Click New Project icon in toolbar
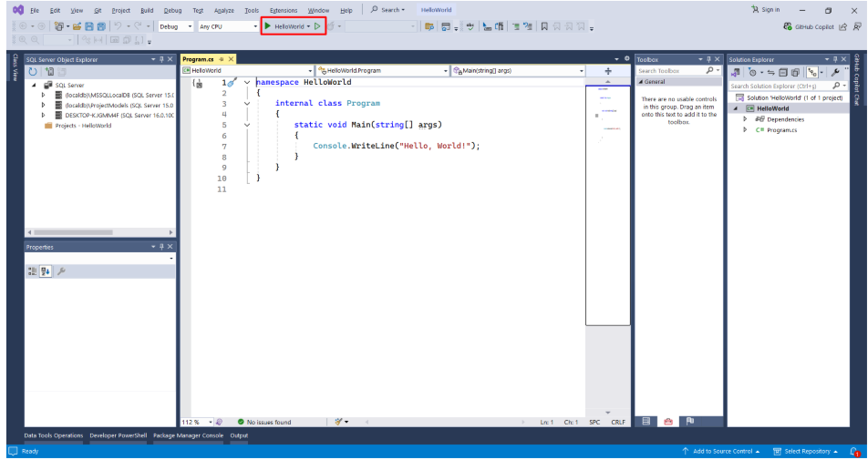This screenshot has height=460, width=868. [58, 26]
